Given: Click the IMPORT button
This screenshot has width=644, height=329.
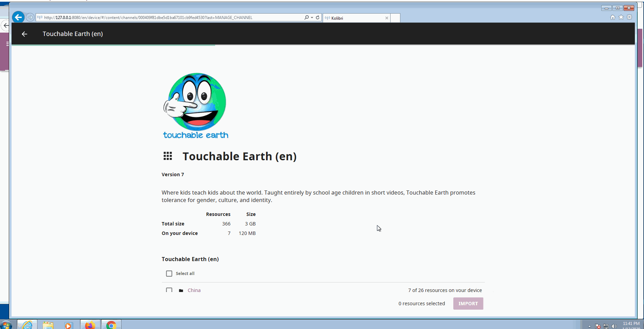Looking at the screenshot, I should pyautogui.click(x=468, y=303).
